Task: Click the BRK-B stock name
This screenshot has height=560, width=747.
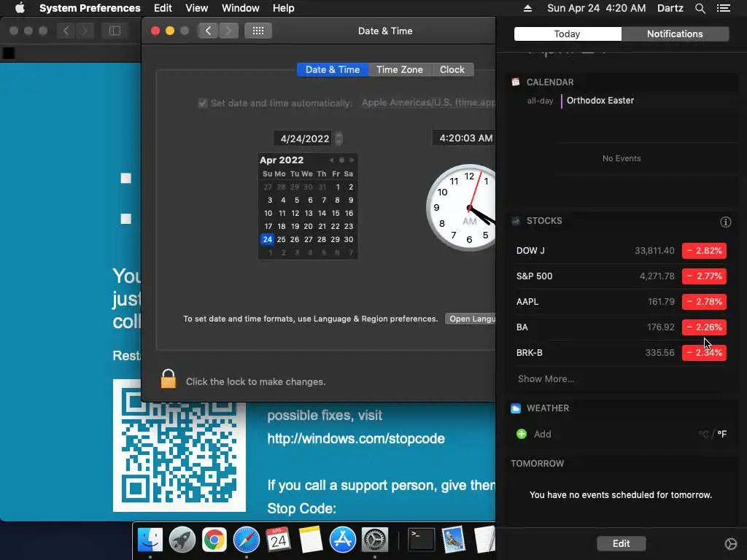Action: pyautogui.click(x=530, y=353)
